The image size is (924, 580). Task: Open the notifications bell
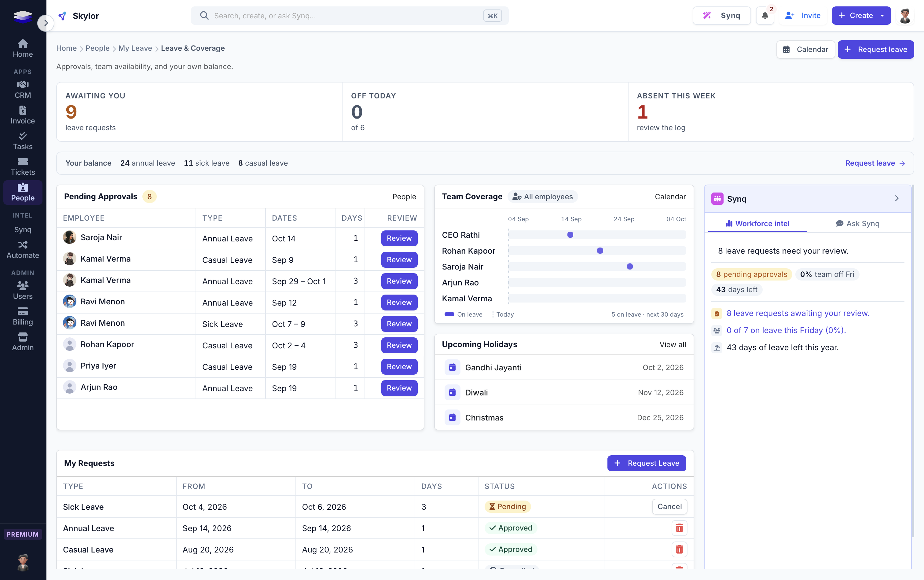point(765,16)
